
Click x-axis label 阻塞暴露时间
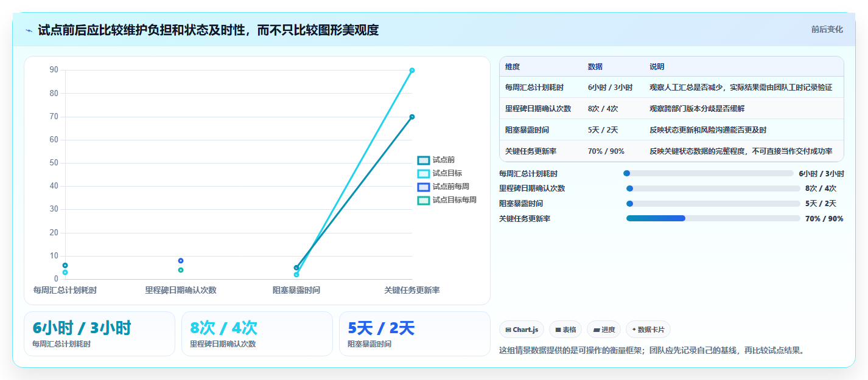[x=296, y=291]
